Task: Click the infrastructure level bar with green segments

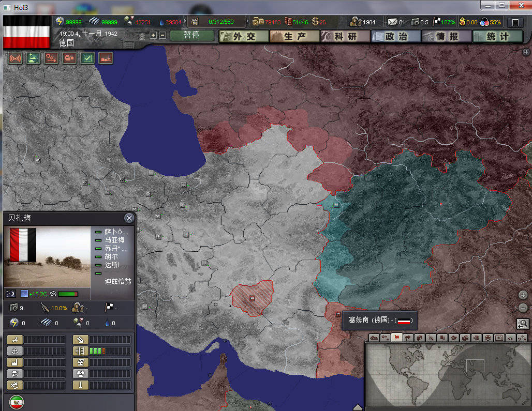Action: (x=110, y=351)
